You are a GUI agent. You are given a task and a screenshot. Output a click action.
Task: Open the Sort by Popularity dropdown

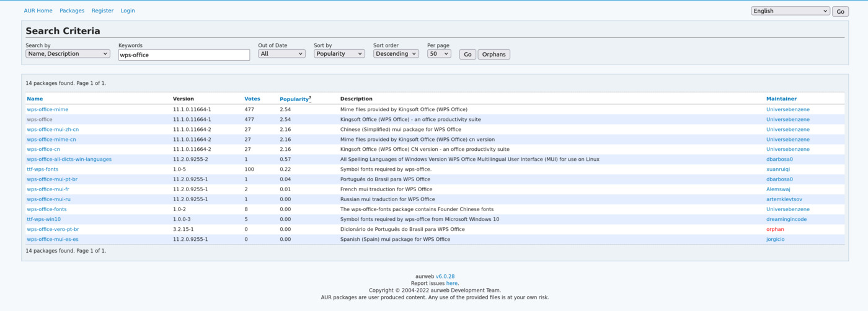coord(339,54)
